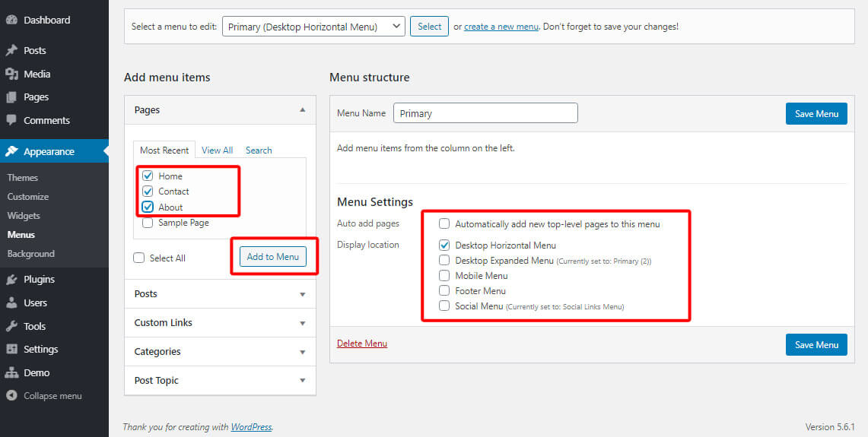Click the Posts pushpin icon

(x=11, y=50)
